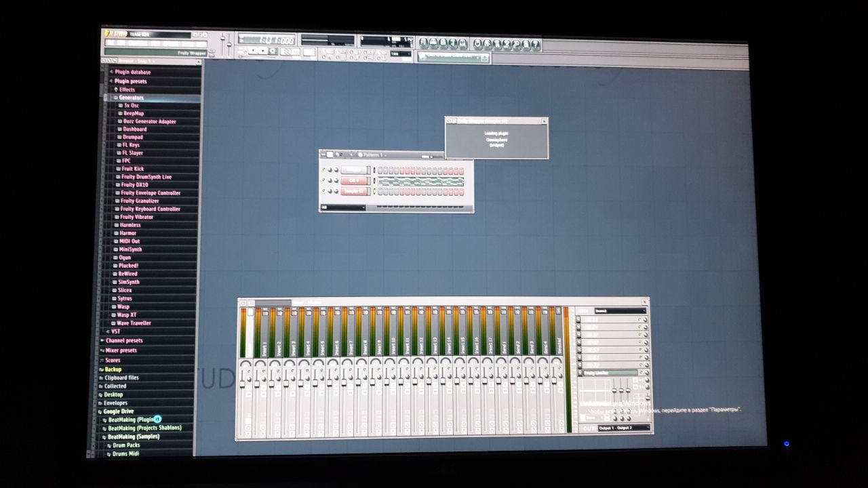This screenshot has width=868, height=488.
Task: Activate the first step button of Sampler channel
Action: coord(380,171)
